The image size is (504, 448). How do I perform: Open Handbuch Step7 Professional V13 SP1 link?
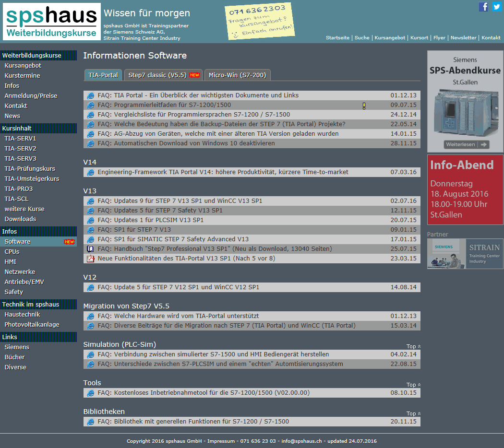[x=215, y=249]
